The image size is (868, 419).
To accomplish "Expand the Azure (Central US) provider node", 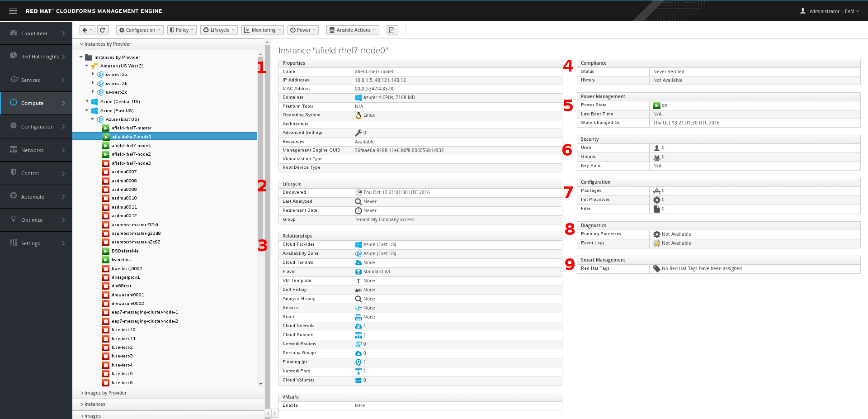I will coord(87,101).
